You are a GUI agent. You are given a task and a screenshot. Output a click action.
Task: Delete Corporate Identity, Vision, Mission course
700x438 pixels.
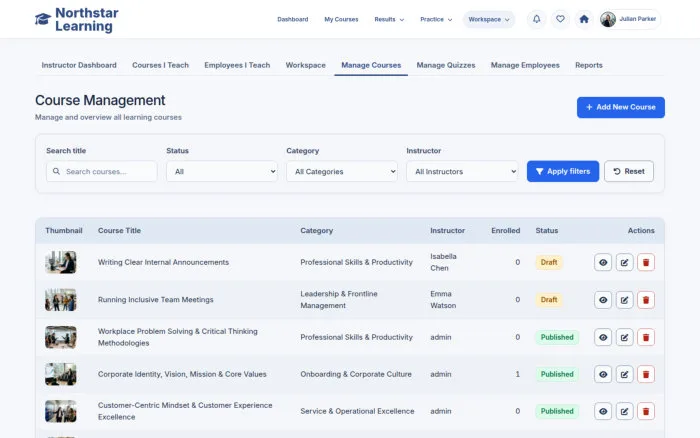[646, 375]
